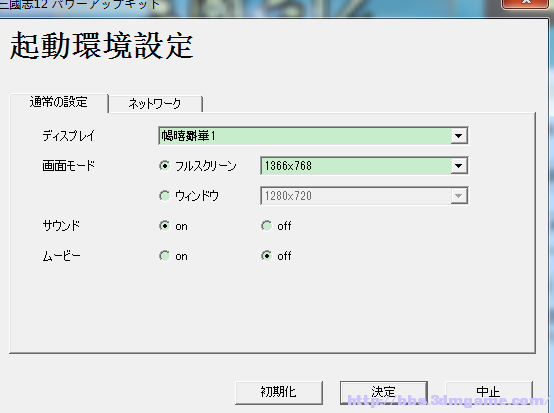Screen dimensions: 554x413
Task: Click the ディスプレイ combo box field
Action: point(313,136)
